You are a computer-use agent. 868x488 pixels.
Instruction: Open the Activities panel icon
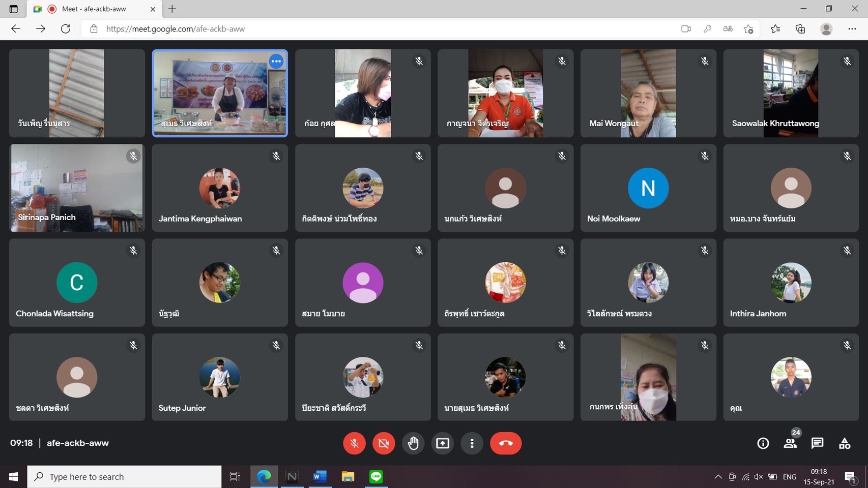[x=845, y=443]
